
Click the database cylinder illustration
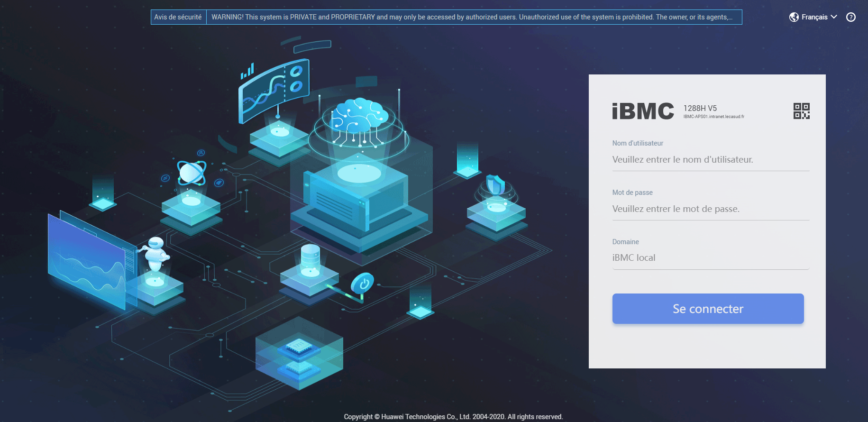click(x=311, y=259)
